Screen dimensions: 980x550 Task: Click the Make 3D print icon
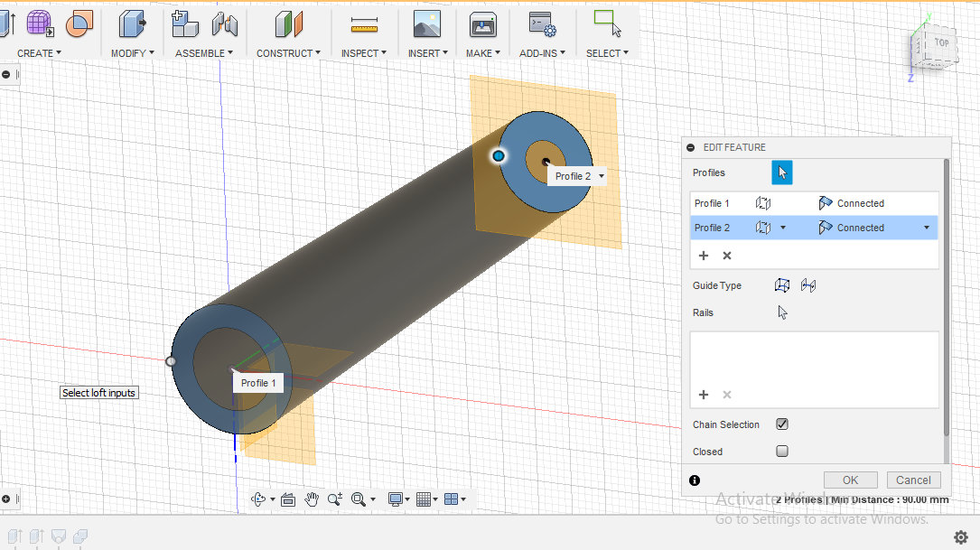point(483,24)
